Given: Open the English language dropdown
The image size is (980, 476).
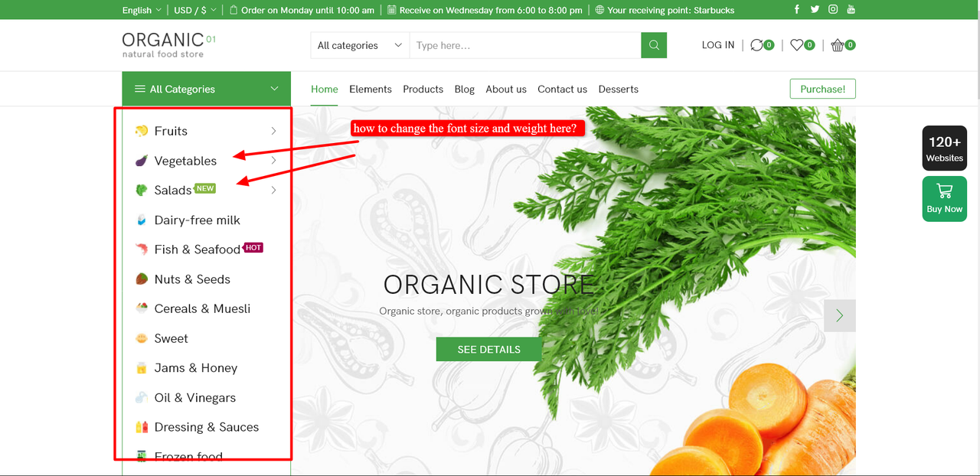Looking at the screenshot, I should coord(142,10).
